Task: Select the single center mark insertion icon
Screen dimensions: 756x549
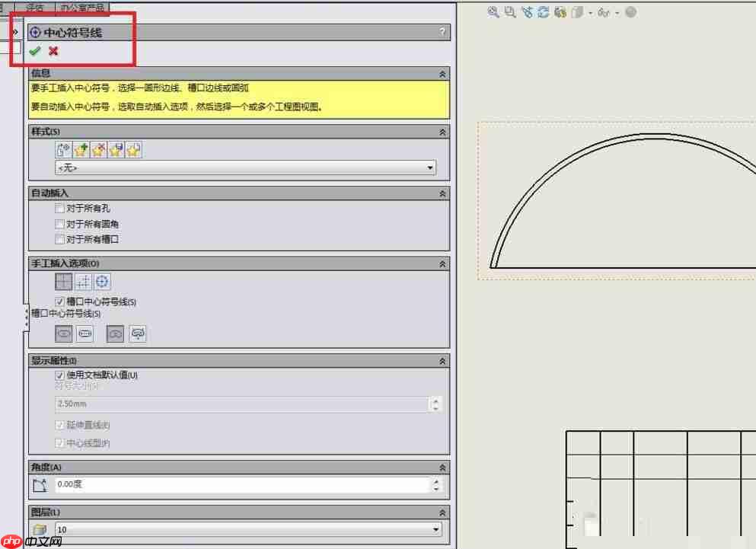Action: (x=63, y=282)
